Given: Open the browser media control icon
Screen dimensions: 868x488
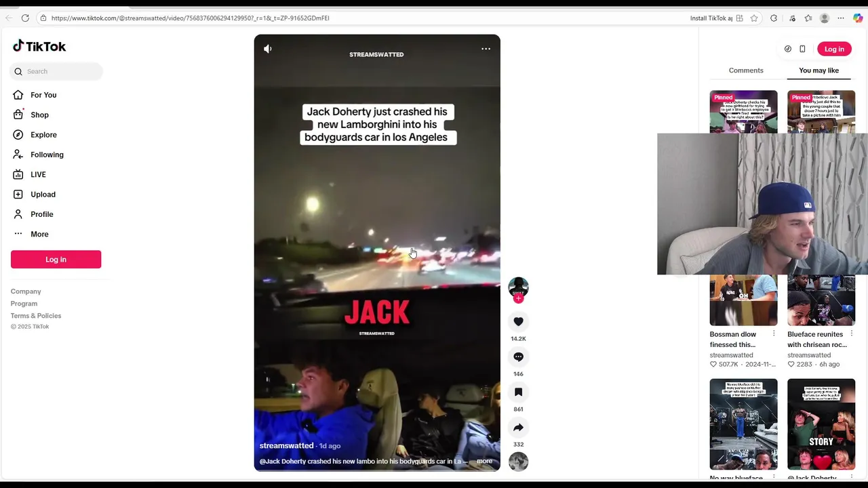Looking at the screenshot, I should coord(792,18).
